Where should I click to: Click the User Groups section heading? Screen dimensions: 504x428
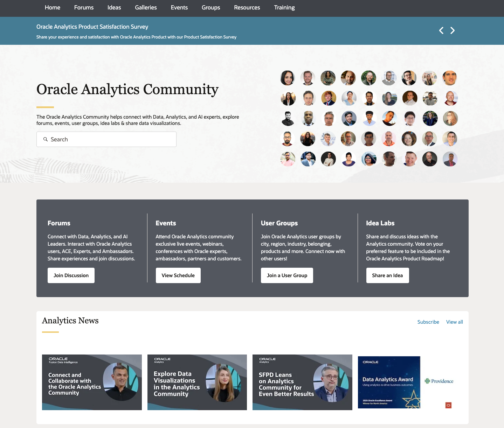(x=279, y=223)
